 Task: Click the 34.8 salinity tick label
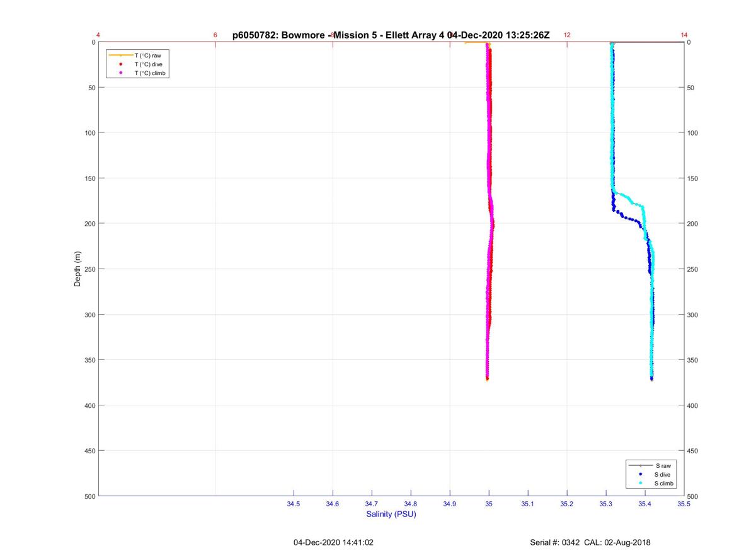pyautogui.click(x=411, y=504)
